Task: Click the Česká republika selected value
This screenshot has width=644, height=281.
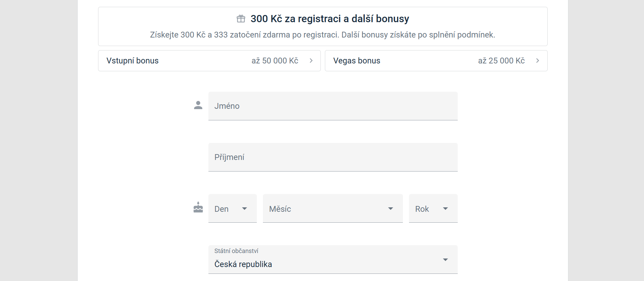Action: (x=243, y=264)
